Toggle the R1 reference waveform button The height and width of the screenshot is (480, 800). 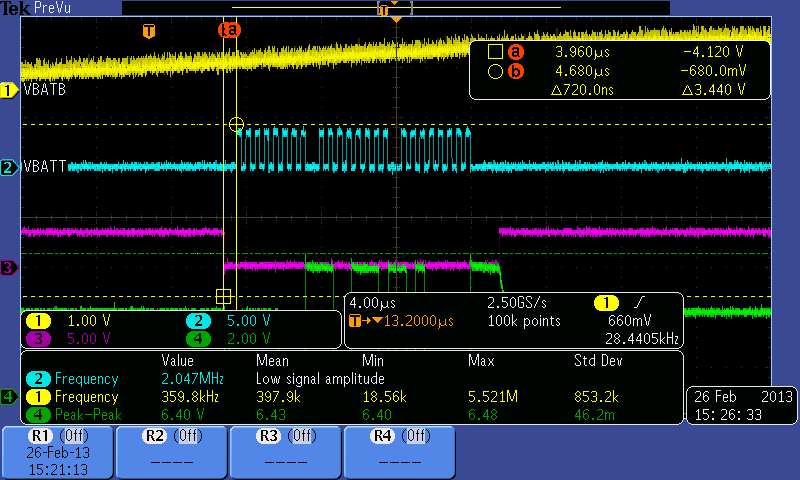click(58, 452)
